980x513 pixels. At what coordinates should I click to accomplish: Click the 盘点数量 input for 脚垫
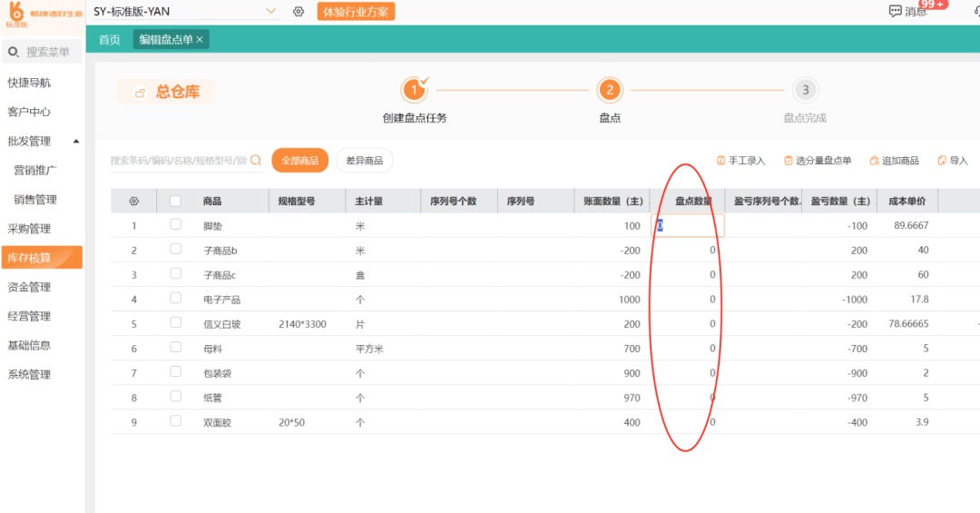coord(688,226)
